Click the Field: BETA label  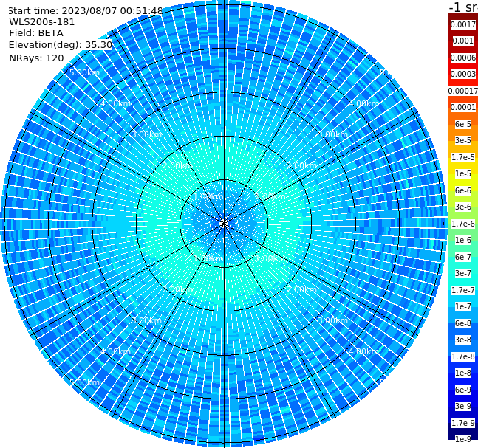click(36, 33)
